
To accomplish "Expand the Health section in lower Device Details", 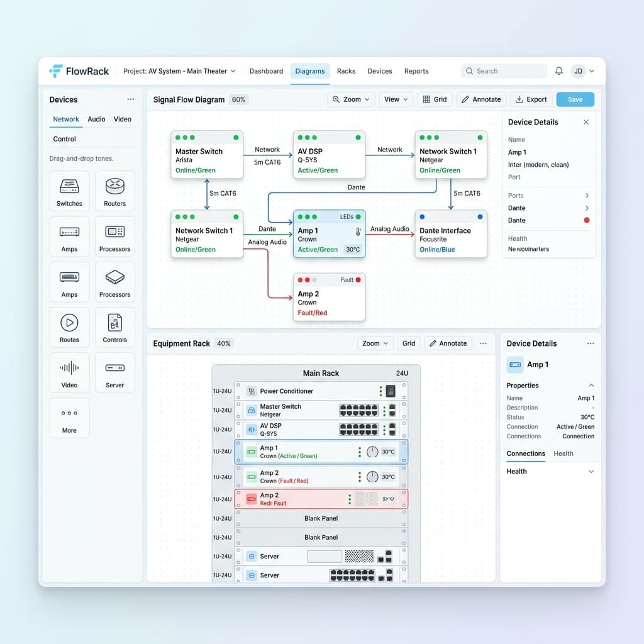I will 591,472.
